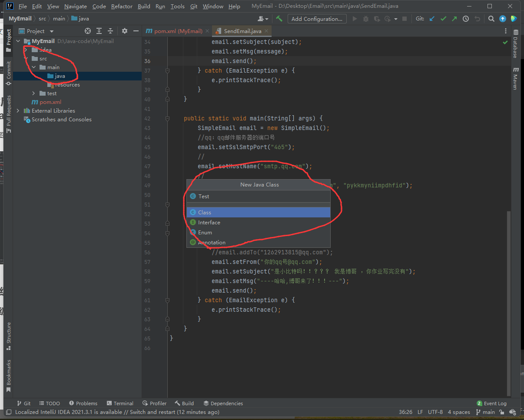Click the Debug bug icon
Screen dimensions: 524x420
tap(366, 19)
